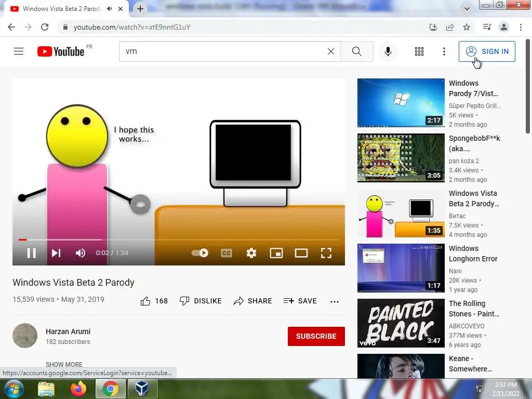The height and width of the screenshot is (399, 532).
Task: Reload the current page
Action: [45, 27]
